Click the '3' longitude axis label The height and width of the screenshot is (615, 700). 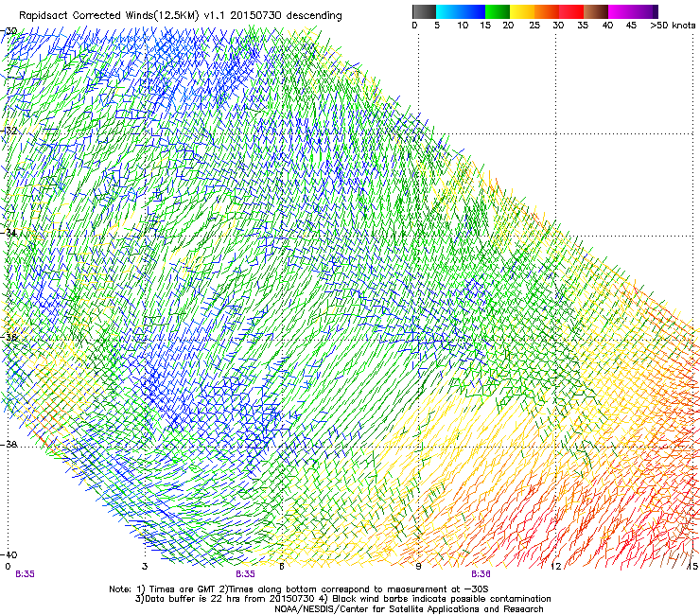(145, 567)
